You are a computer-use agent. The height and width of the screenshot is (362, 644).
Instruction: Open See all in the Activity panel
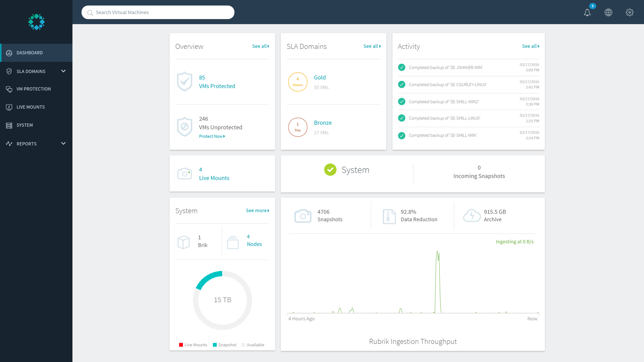531,46
